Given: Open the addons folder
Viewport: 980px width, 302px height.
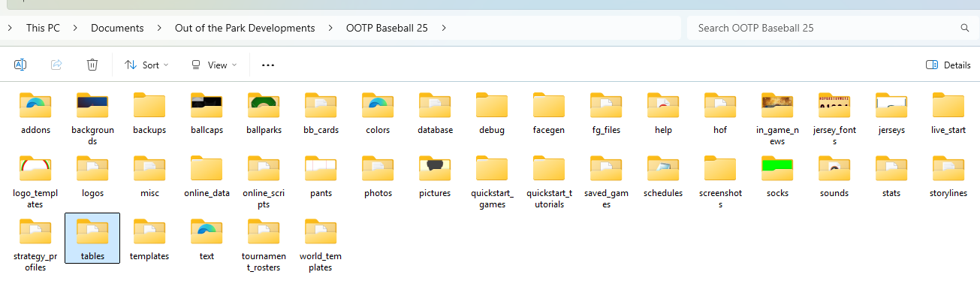Looking at the screenshot, I should [36, 113].
